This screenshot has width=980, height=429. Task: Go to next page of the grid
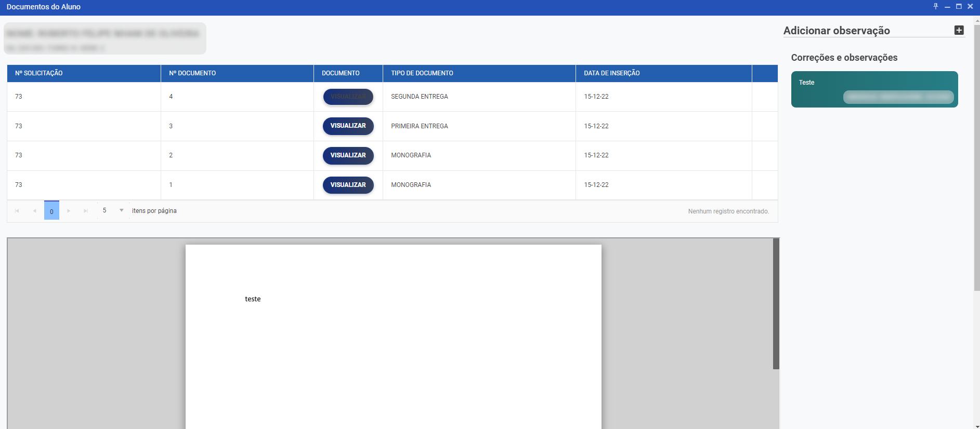pyautogui.click(x=69, y=211)
